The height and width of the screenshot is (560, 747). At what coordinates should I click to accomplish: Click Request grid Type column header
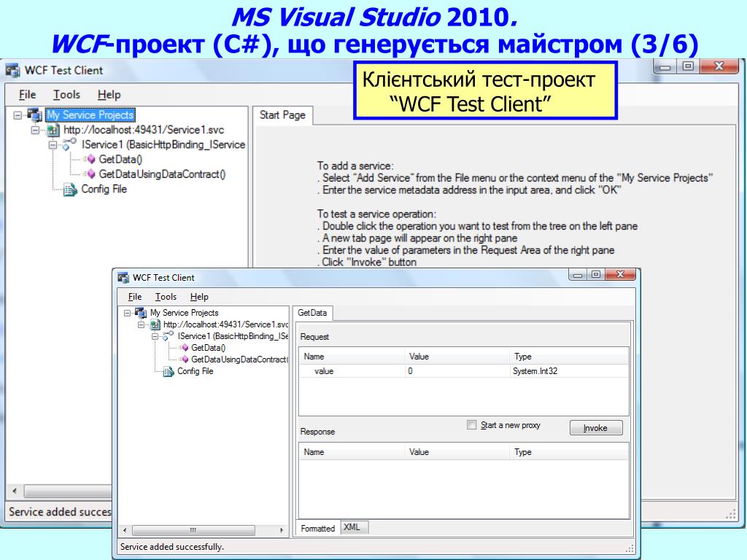coord(569,356)
